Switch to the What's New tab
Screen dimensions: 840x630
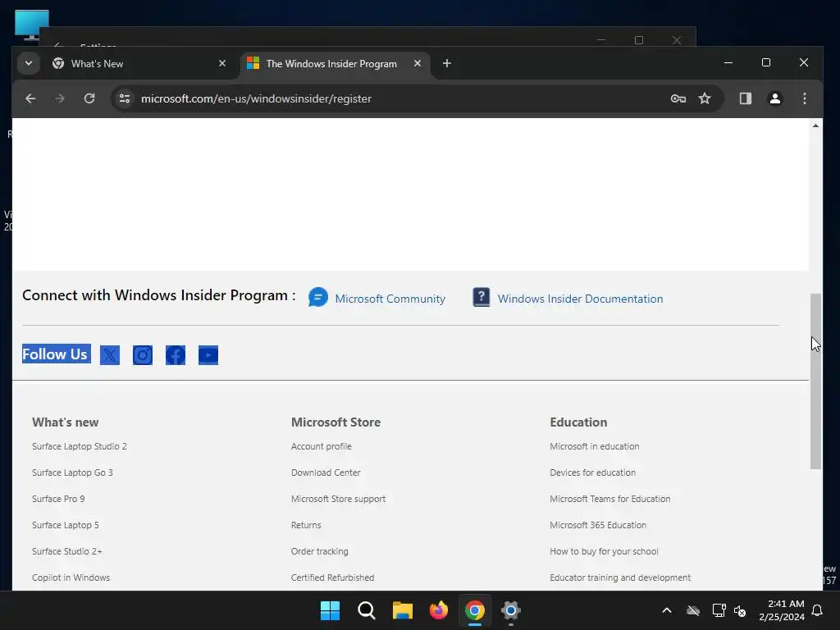pos(140,64)
